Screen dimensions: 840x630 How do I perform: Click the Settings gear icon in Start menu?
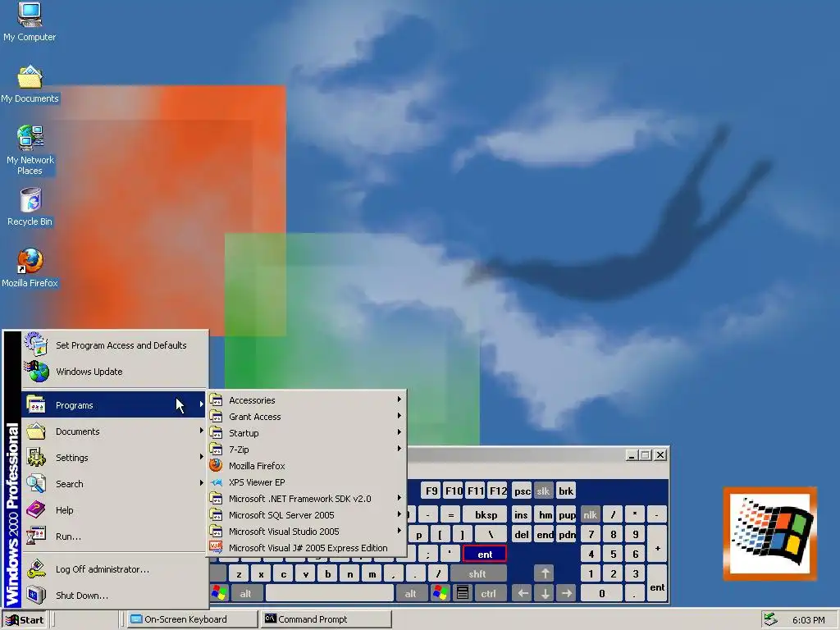(x=36, y=457)
